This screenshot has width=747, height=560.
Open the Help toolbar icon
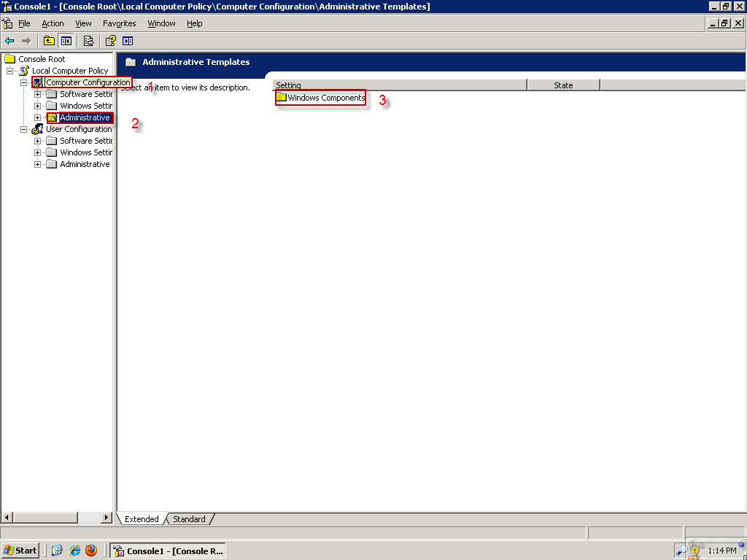click(x=111, y=41)
